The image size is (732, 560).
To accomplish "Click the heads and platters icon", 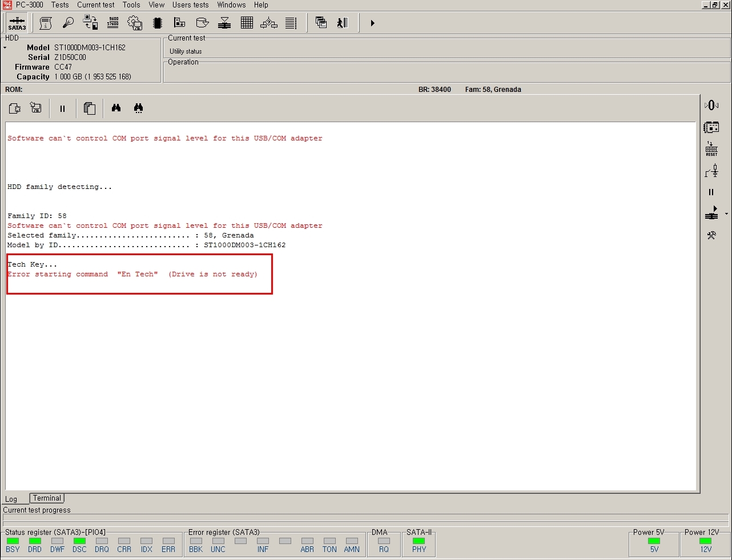I will pos(224,23).
